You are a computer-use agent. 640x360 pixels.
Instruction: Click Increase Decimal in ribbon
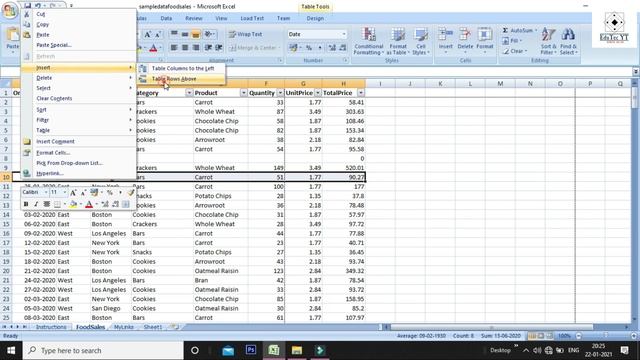coord(332,48)
